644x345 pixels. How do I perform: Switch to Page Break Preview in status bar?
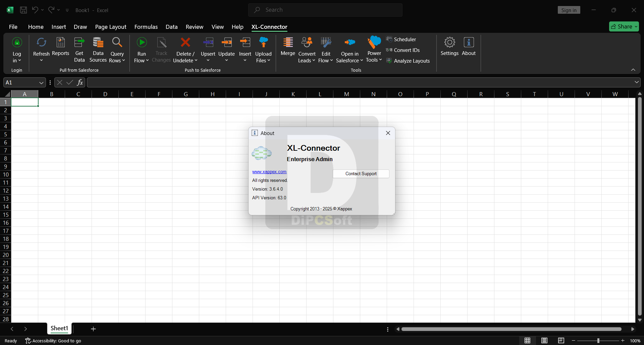(x=561, y=341)
